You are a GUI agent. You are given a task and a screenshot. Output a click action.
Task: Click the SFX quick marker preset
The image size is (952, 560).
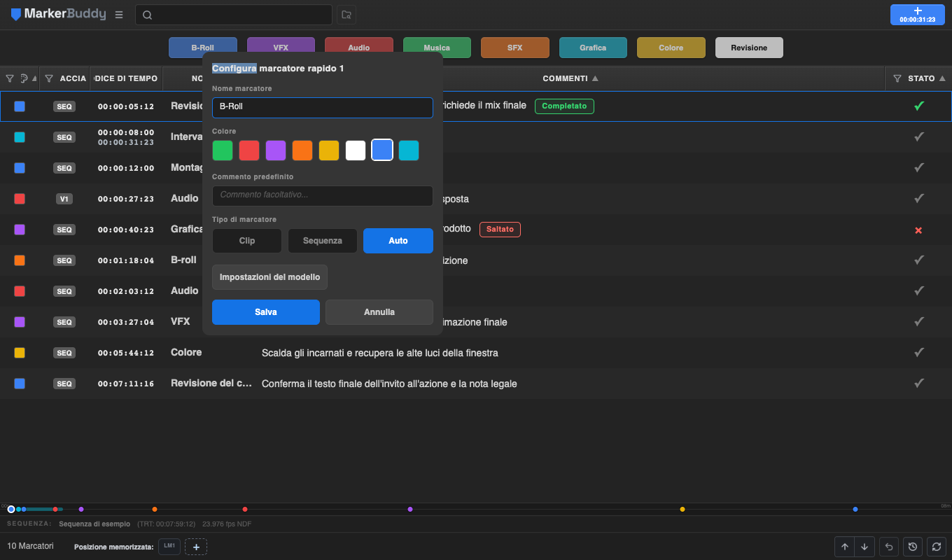click(514, 48)
